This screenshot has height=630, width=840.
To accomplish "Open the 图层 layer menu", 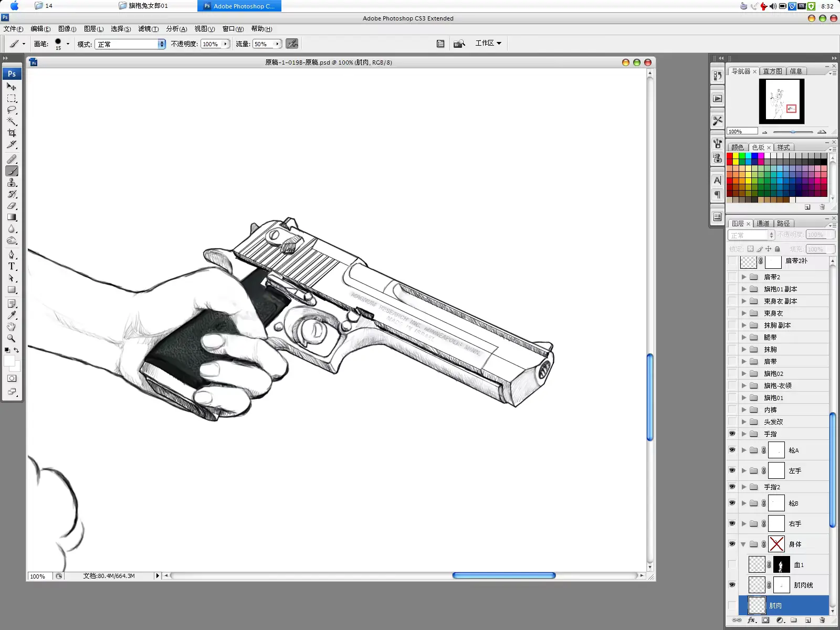I will pos(94,29).
